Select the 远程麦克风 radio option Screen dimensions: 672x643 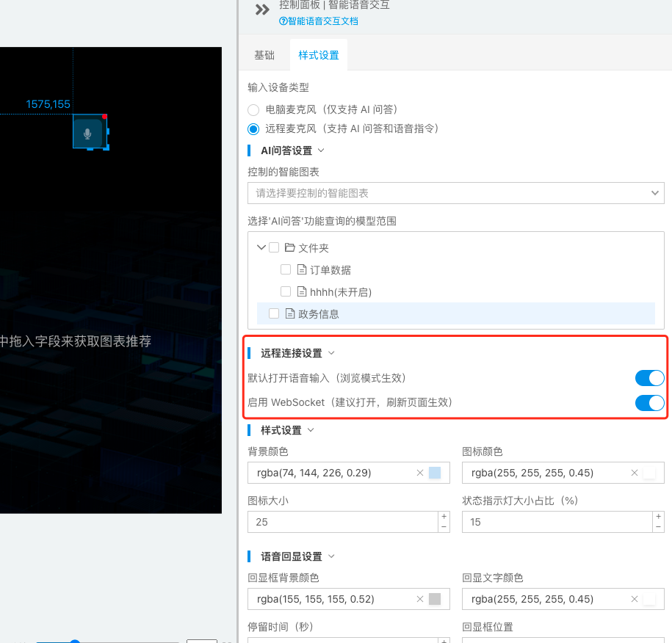pos(253,129)
